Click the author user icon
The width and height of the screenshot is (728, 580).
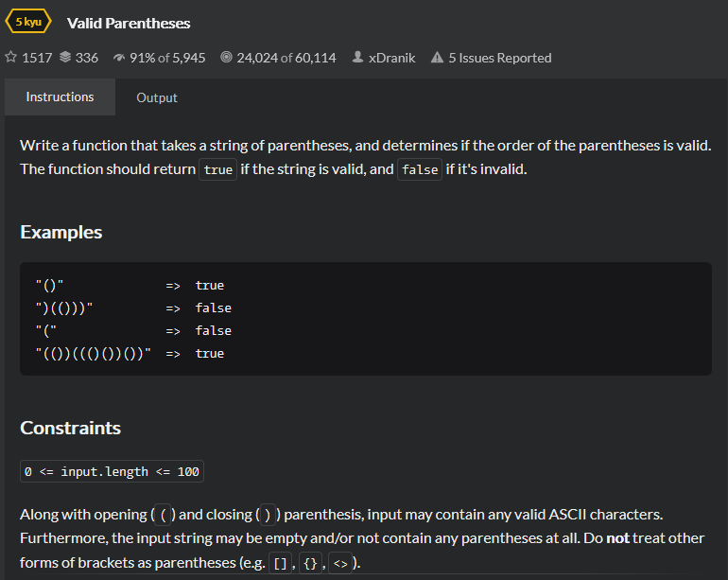pos(357,57)
